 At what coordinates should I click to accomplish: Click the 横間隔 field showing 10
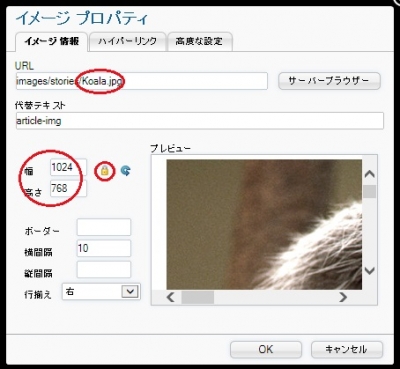click(x=104, y=248)
